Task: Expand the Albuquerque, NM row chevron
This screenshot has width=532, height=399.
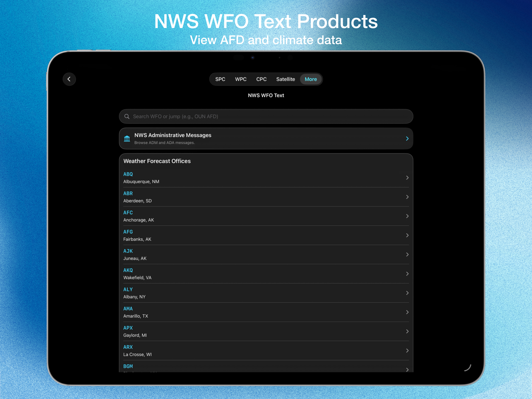Action: [407, 178]
